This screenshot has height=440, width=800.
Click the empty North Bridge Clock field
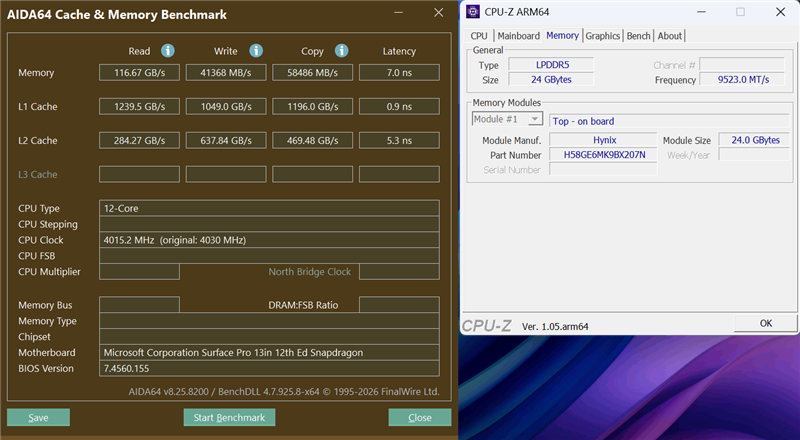tap(399, 272)
